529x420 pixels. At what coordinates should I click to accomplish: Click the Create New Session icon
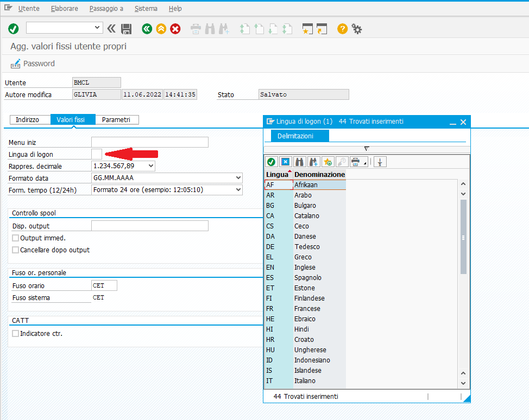coord(307,29)
